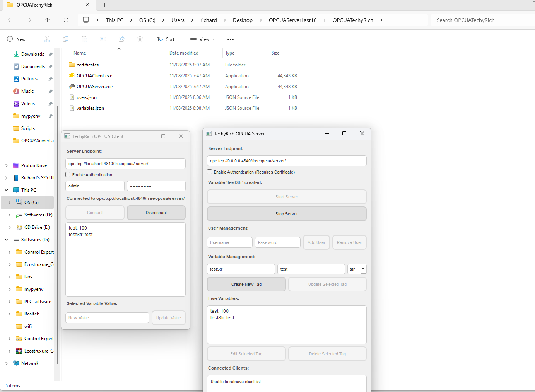The width and height of the screenshot is (535, 392).
Task: Enable Authentication checkbox in the OPC UA Client
Action: (x=68, y=175)
